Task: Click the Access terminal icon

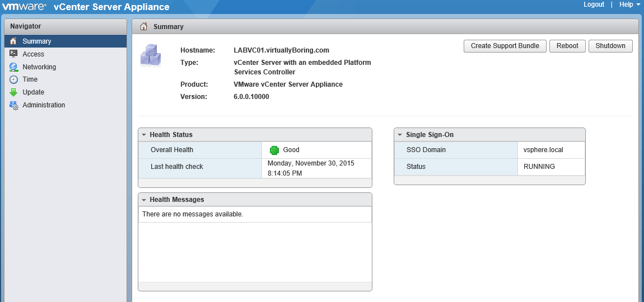Action: [x=13, y=54]
